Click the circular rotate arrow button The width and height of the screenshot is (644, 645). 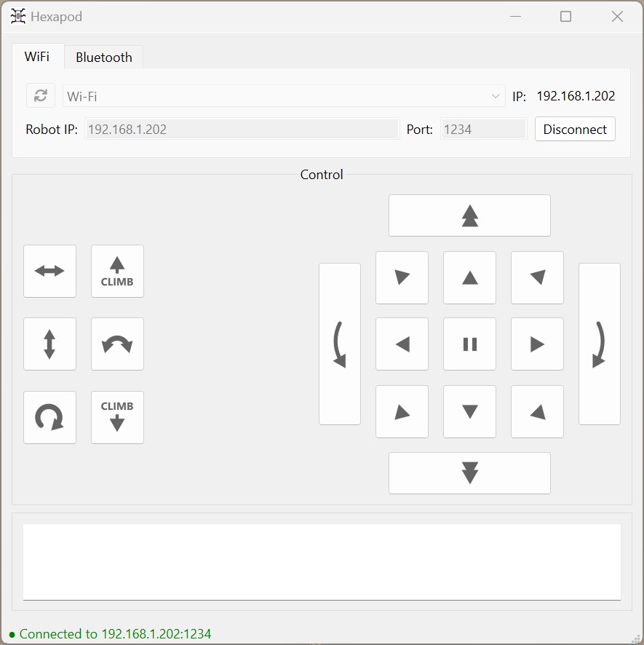tap(49, 417)
